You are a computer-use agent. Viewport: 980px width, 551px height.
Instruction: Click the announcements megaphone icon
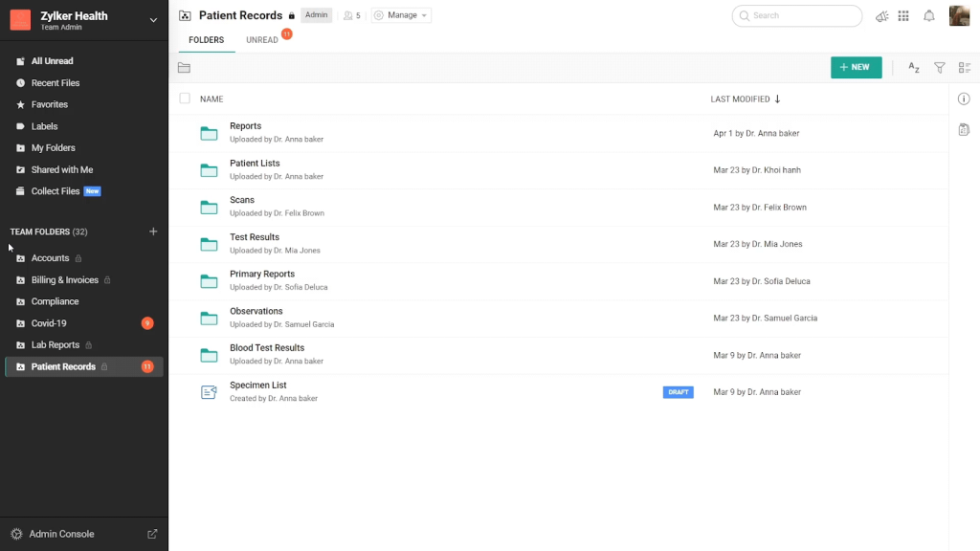(x=882, y=15)
